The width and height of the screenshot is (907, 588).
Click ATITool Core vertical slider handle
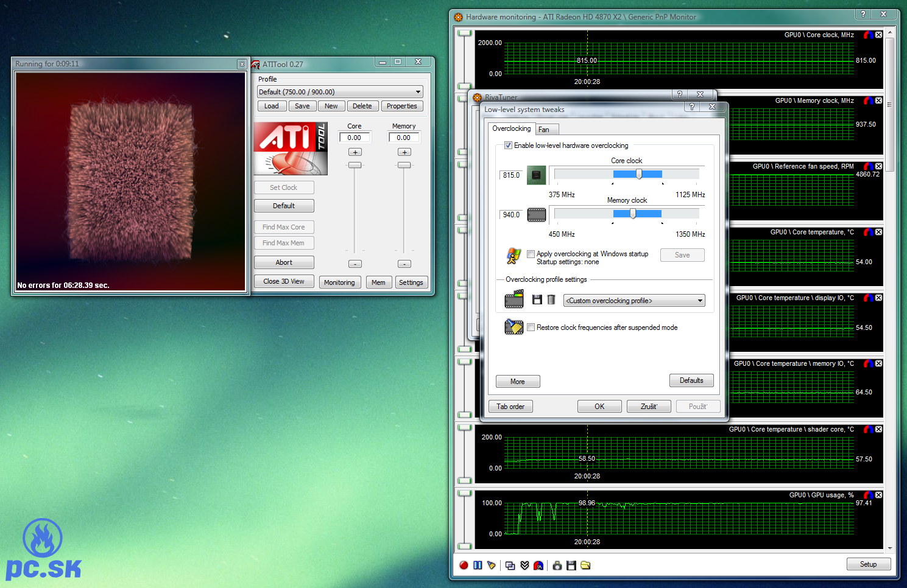tap(355, 165)
